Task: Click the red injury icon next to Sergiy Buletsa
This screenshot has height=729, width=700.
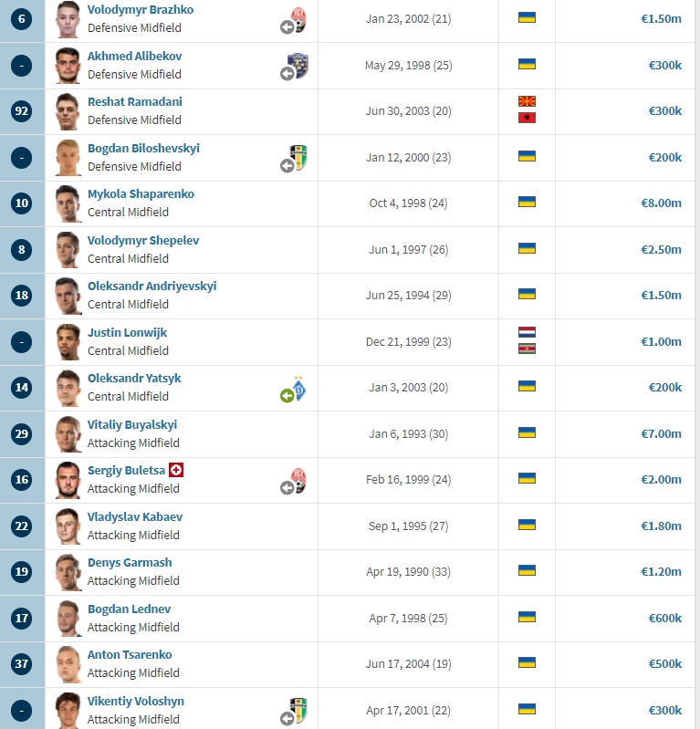Action: [x=176, y=470]
